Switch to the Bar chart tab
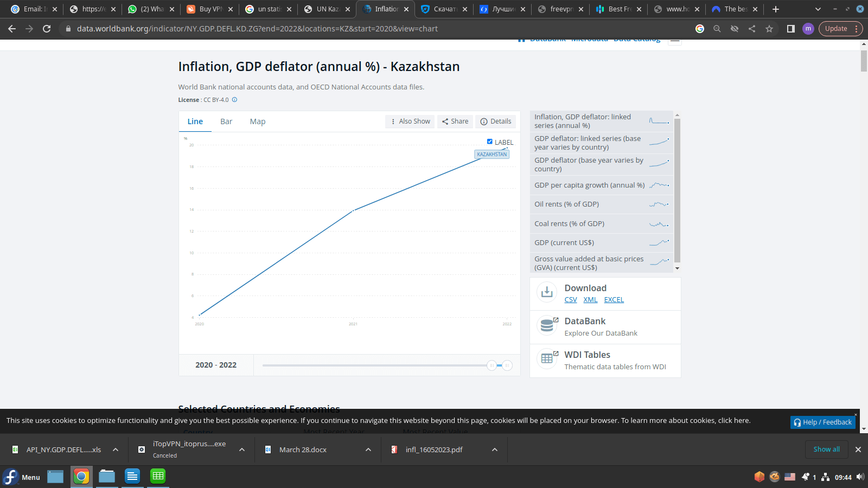 (x=226, y=121)
